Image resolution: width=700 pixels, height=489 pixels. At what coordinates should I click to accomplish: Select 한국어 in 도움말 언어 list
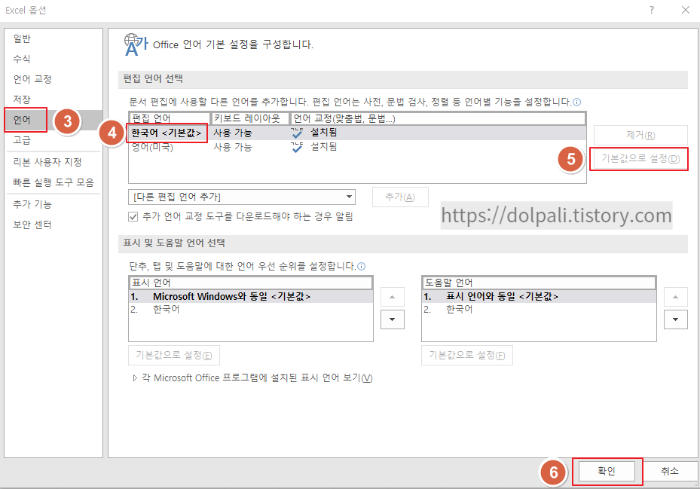tap(539, 309)
